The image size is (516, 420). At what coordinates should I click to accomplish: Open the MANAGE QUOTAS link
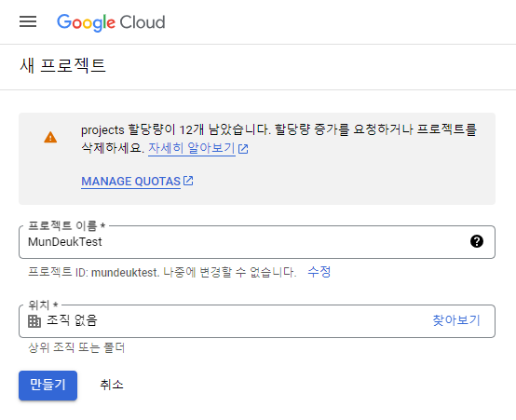click(x=131, y=182)
